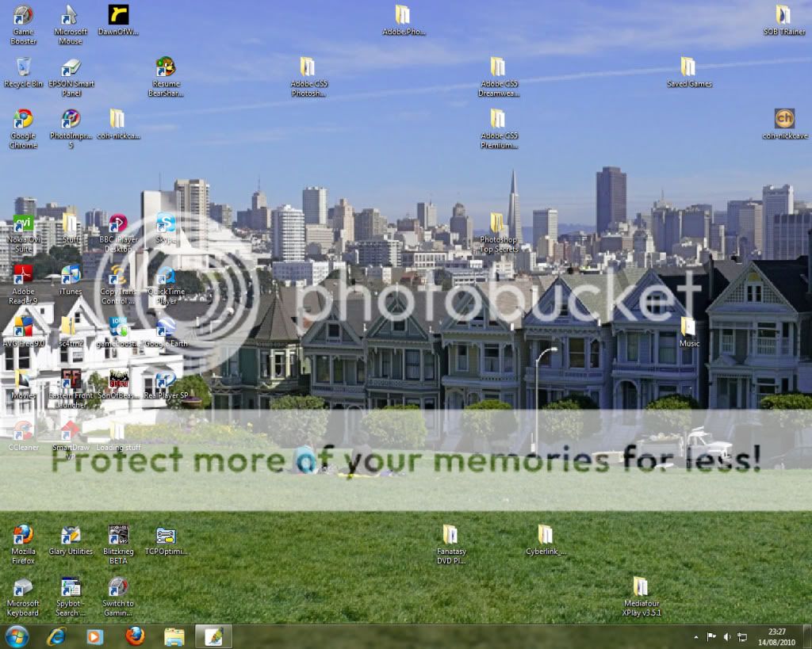Image resolution: width=812 pixels, height=649 pixels.
Task: Show hidden system tray icons
Action: tap(696, 636)
